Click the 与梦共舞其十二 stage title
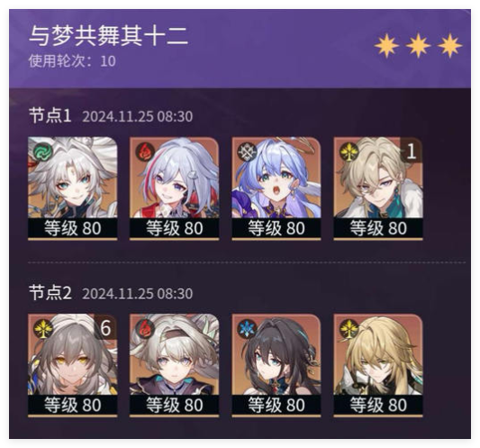 tap(108, 36)
